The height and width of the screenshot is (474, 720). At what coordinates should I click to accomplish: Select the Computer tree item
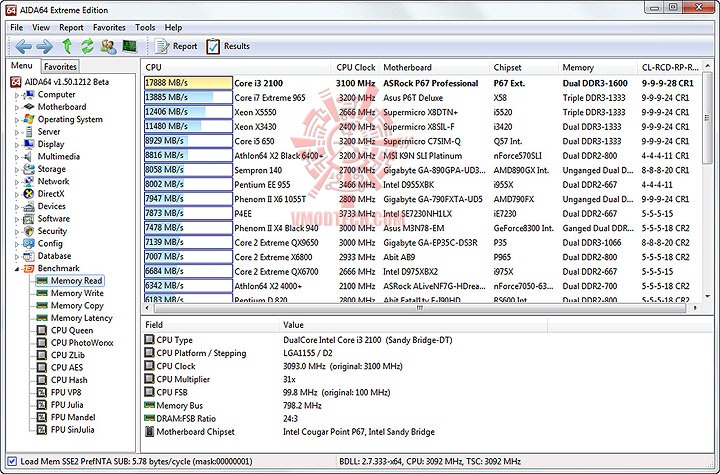click(56, 94)
